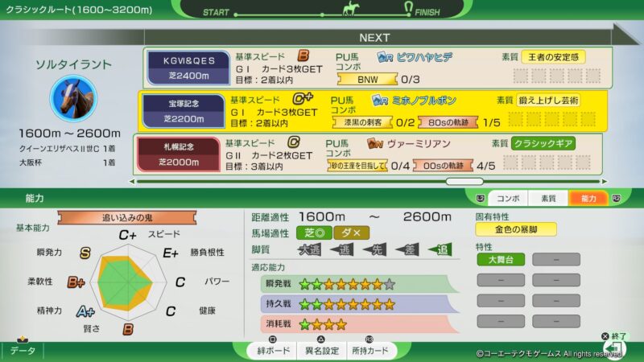Click the base speed C+ rank icon
Image resolution: width=644 pixels, height=362 pixels.
pyautogui.click(x=303, y=99)
